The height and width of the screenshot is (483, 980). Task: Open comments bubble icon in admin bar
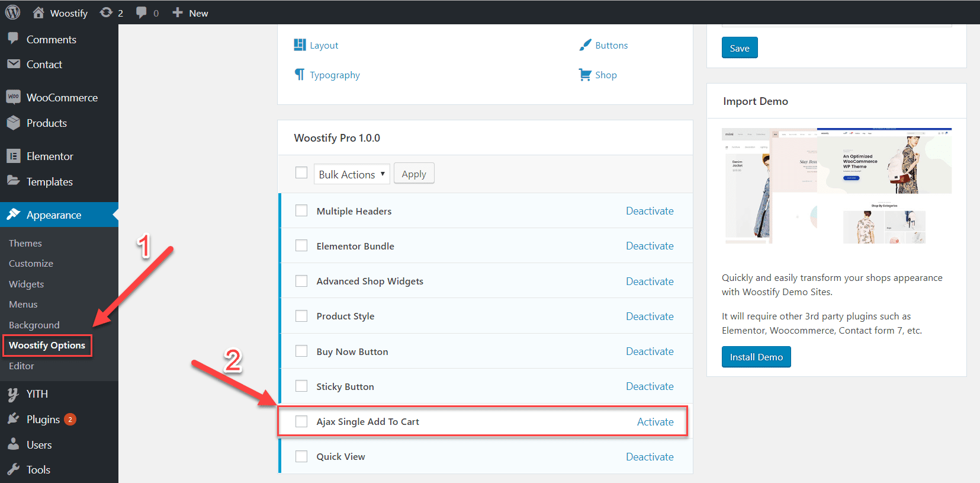142,12
